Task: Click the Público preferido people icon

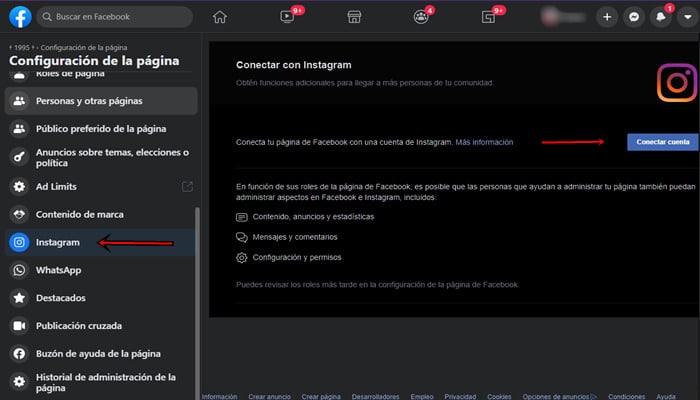Action: pos(19,129)
